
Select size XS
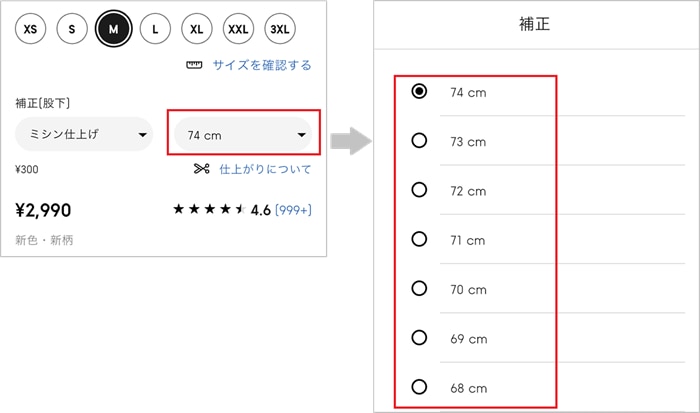pyautogui.click(x=30, y=29)
